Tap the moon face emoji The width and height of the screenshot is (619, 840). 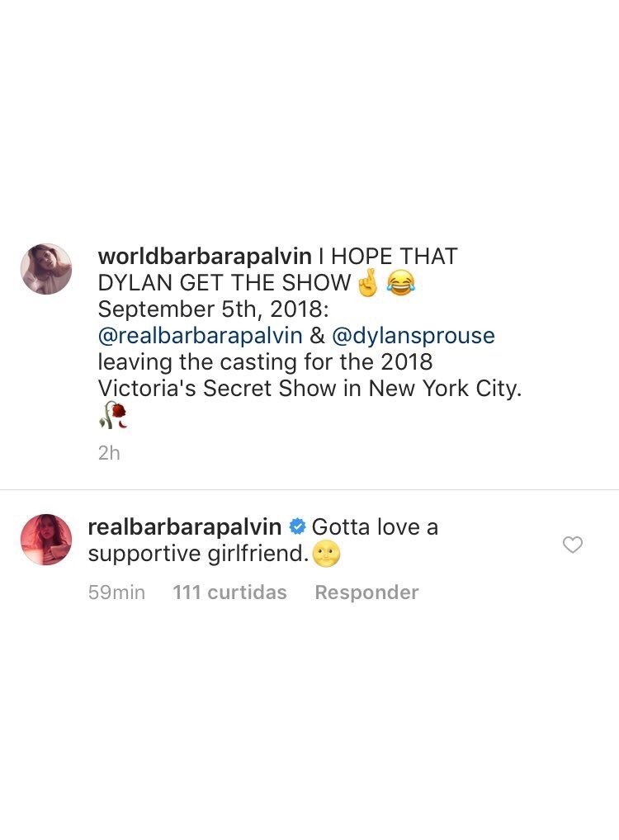click(x=326, y=554)
